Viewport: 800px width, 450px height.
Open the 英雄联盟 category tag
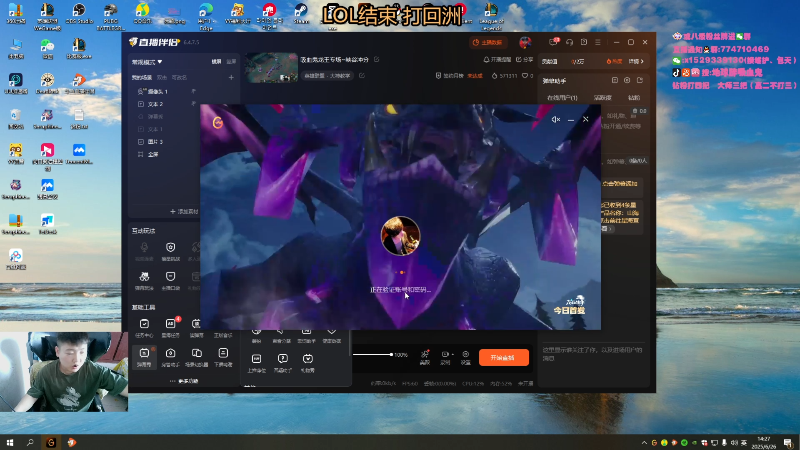pyautogui.click(x=327, y=76)
